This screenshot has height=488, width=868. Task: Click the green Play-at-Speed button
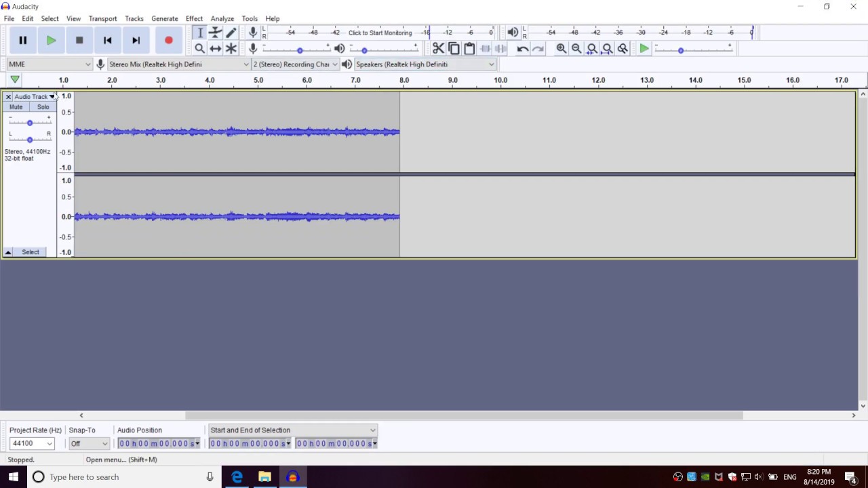[x=644, y=48]
